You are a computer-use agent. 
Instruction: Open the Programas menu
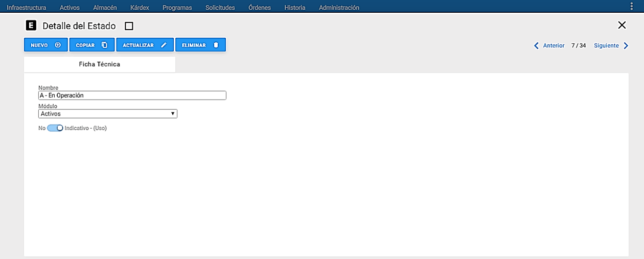(177, 8)
